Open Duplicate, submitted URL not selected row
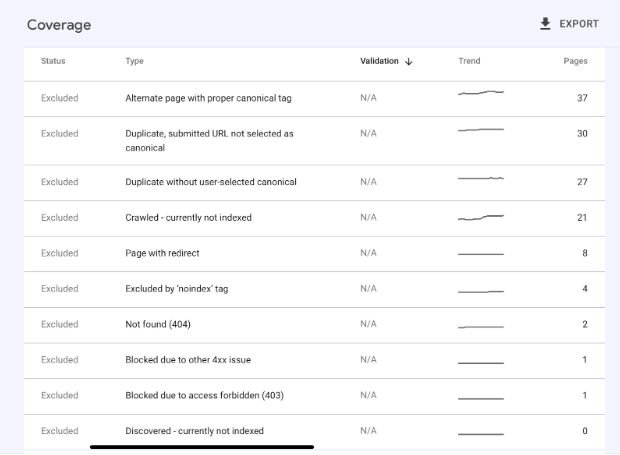 tap(314, 141)
